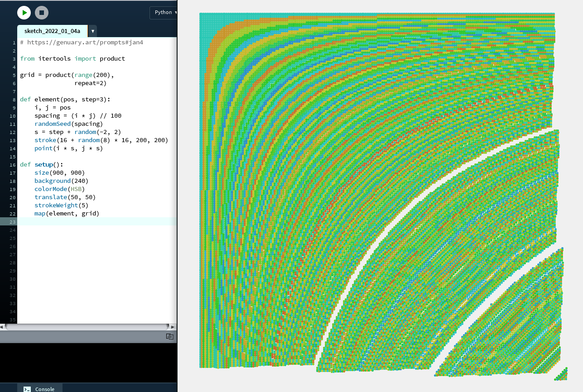Click the editor's left scroll arrow
Screen dimensions: 583x392
(3, 326)
